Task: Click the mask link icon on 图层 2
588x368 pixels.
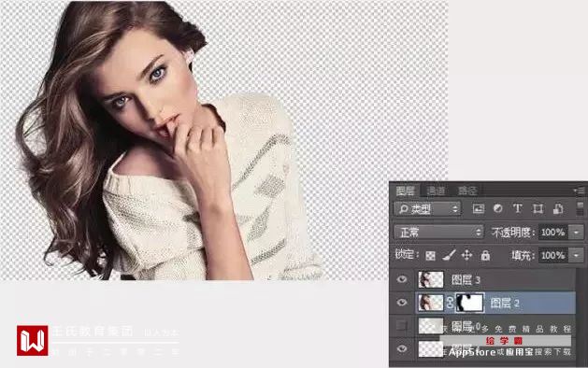Action: tap(450, 303)
